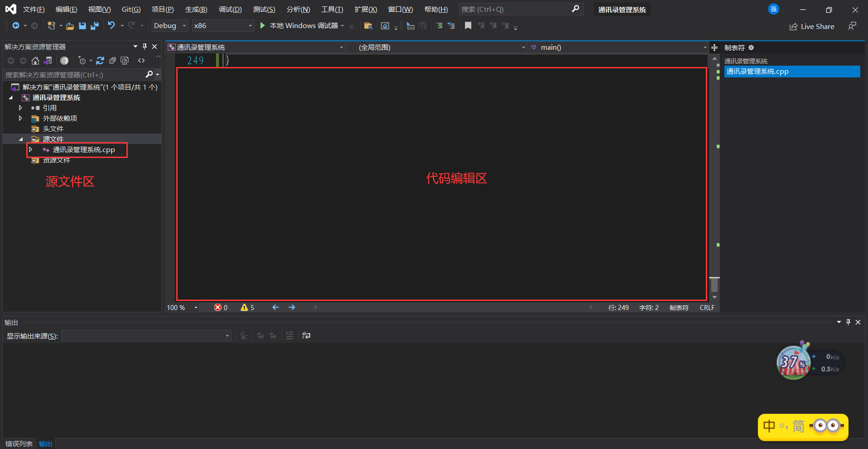
Task: Select the solution root node in tree
Action: [90, 87]
